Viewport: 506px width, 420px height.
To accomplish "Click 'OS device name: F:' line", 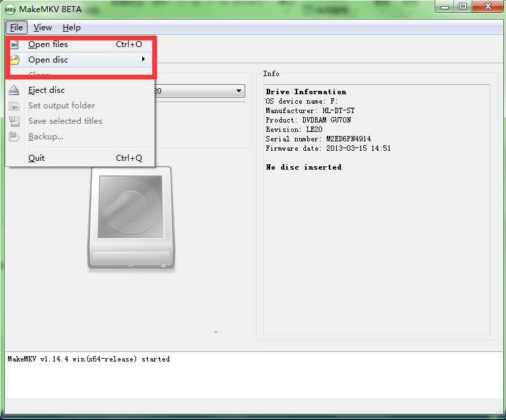I will coord(301,101).
